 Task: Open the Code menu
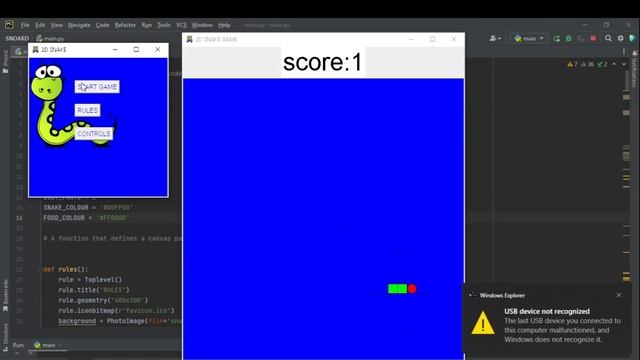[x=102, y=25]
